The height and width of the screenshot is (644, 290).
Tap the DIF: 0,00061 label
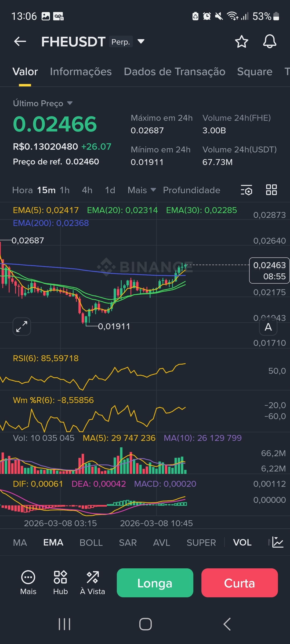pos(38,484)
